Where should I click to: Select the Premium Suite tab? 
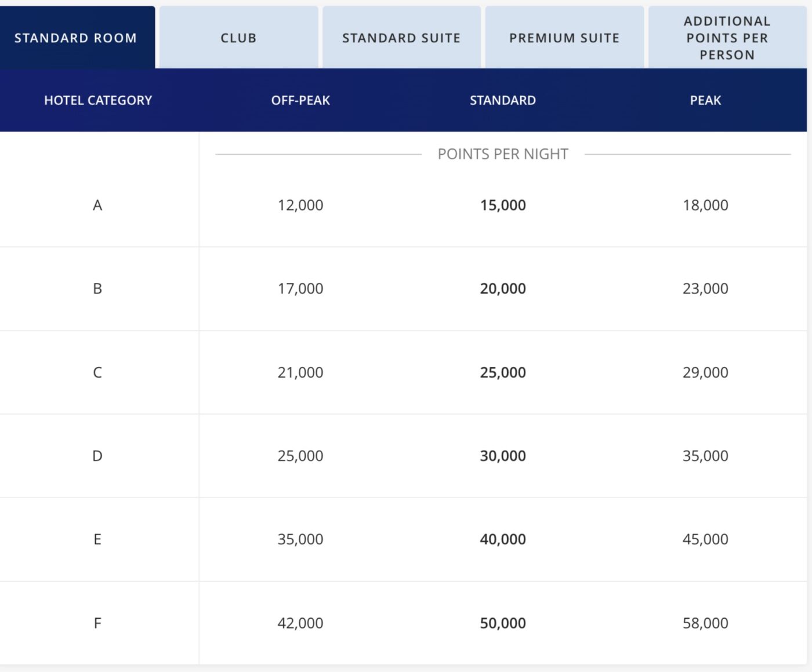[564, 38]
